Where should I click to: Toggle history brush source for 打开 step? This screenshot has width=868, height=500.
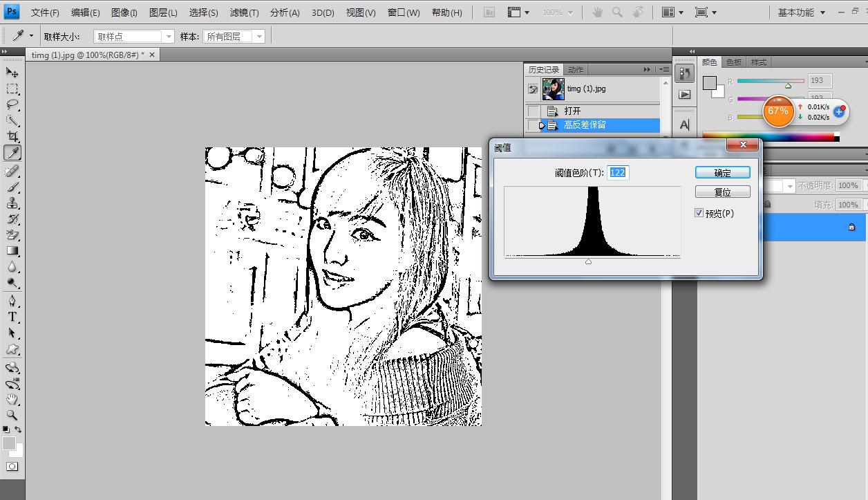tap(534, 111)
